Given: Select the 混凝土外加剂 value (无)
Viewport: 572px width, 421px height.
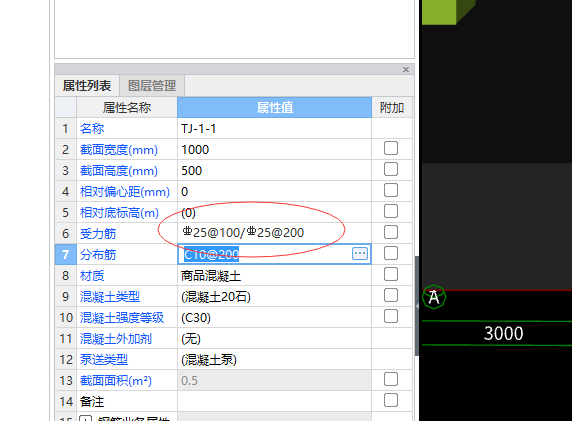Looking at the screenshot, I should tap(191, 339).
